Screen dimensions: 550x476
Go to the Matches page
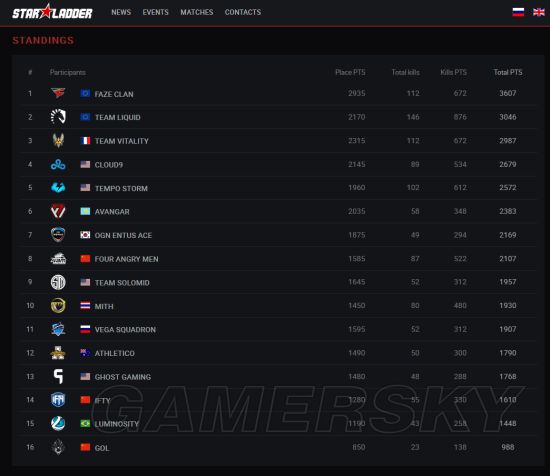(197, 12)
